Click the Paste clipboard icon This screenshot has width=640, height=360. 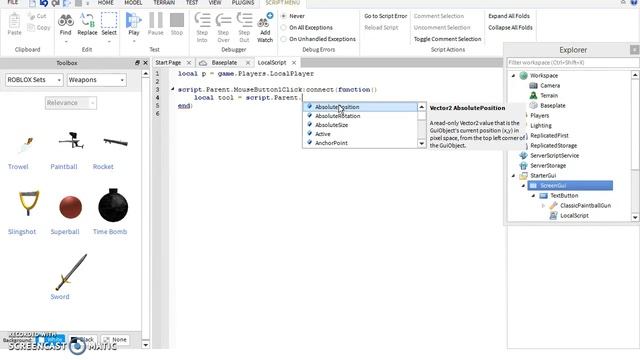point(14,24)
